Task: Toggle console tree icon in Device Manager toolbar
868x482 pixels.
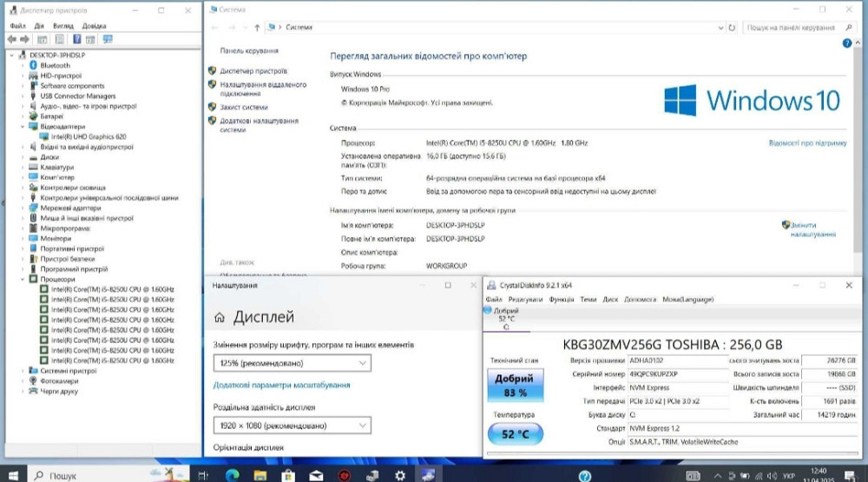Action: (42, 39)
